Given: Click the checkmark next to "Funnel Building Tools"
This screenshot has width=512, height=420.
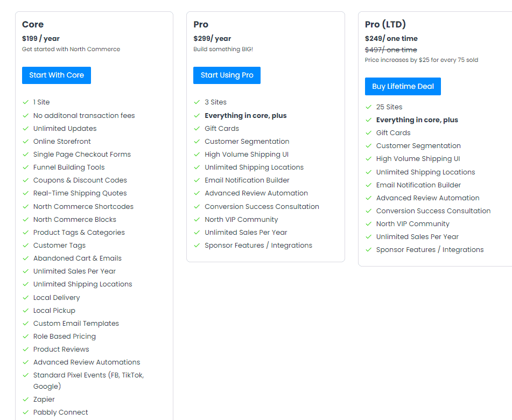Looking at the screenshot, I should pyautogui.click(x=25, y=167).
